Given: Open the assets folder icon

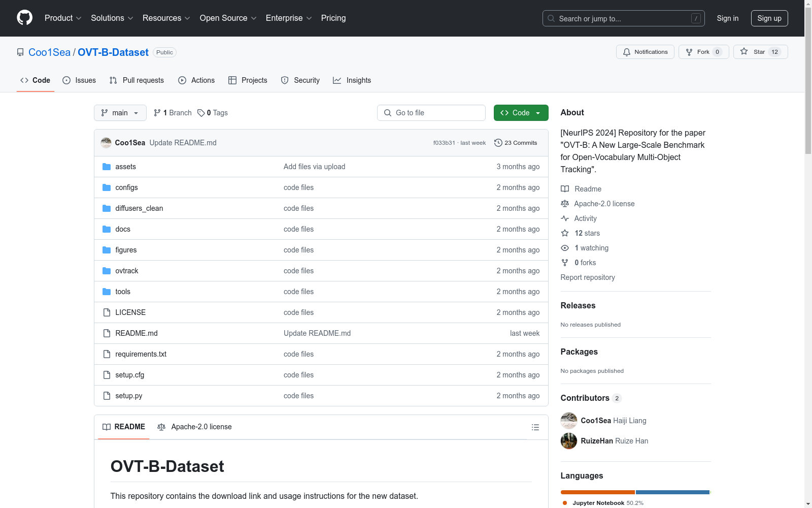Looking at the screenshot, I should [107, 167].
